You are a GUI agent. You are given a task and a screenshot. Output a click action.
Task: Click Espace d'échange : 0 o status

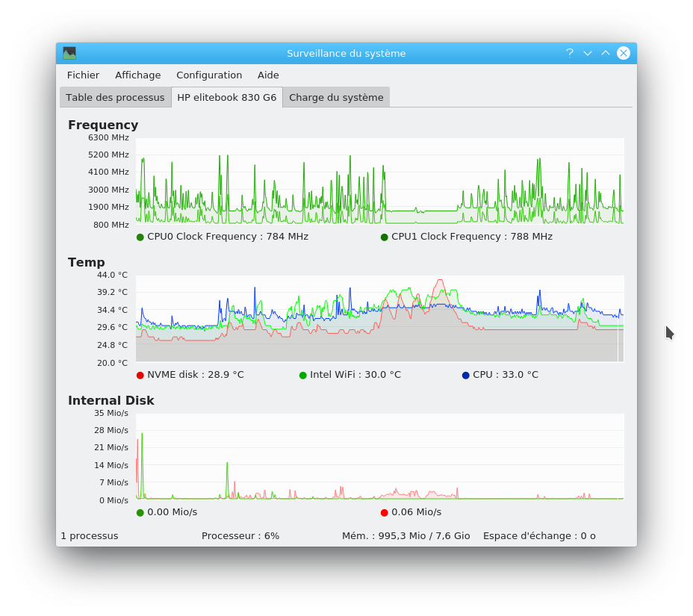click(x=539, y=535)
